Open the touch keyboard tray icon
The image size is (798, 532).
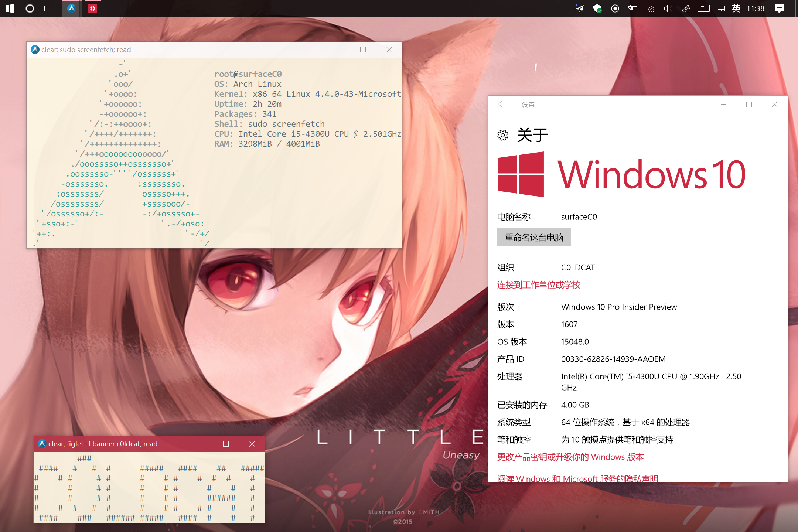pos(703,8)
